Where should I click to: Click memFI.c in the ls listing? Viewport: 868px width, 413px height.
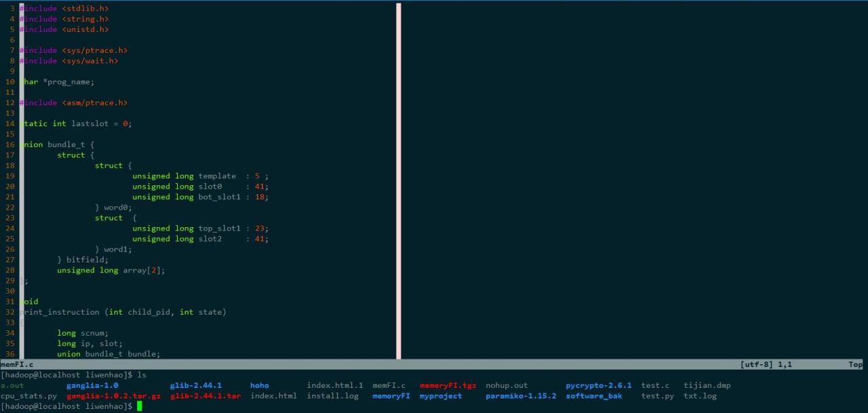coord(389,385)
